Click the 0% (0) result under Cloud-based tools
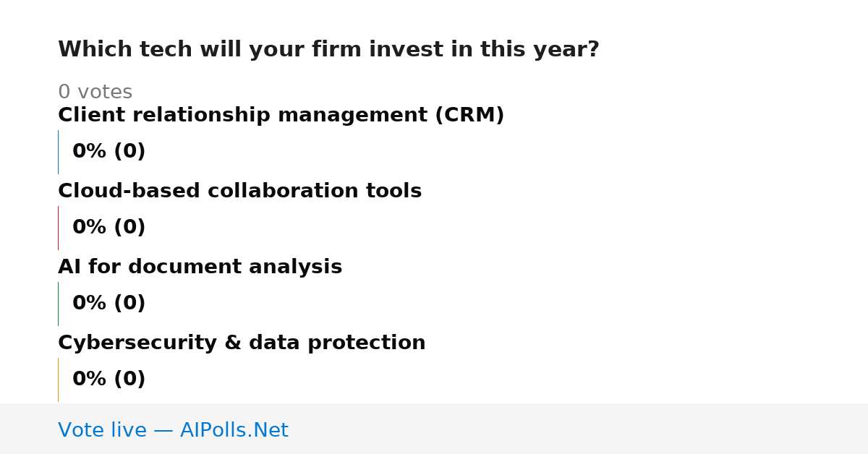The image size is (868, 454). click(x=109, y=228)
